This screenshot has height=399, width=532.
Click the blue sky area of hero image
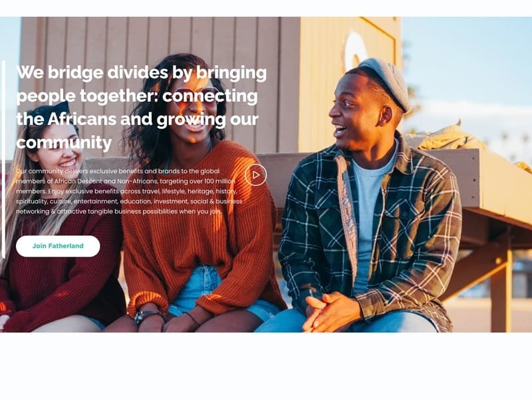coord(468,58)
